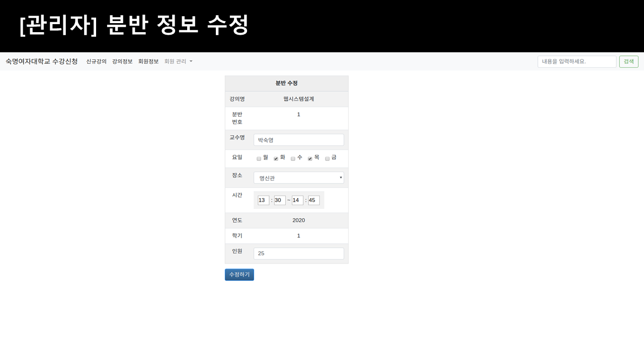The width and height of the screenshot is (644, 362).
Task: Check the 월 (Monday) day checkbox
Action: pyautogui.click(x=259, y=158)
